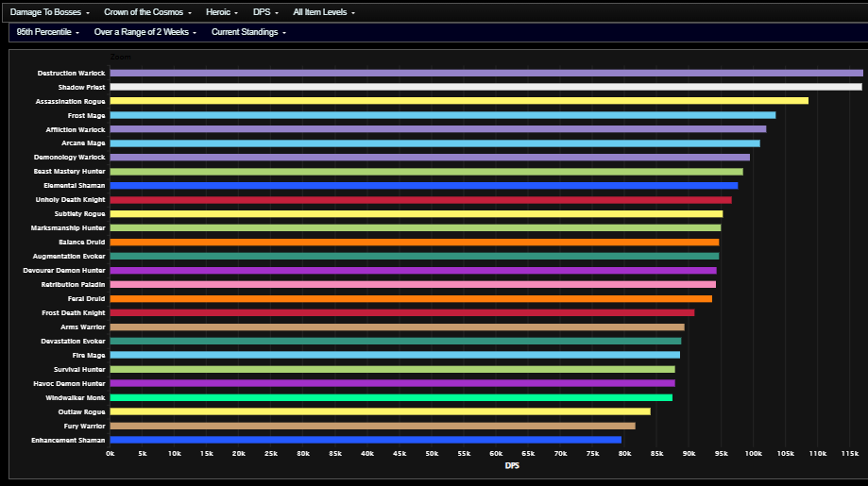Open the 95th Percentile dropdown
The height and width of the screenshot is (486, 868).
(x=47, y=32)
